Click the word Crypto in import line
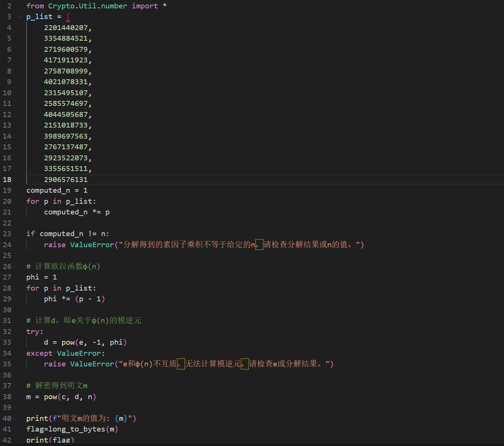 (x=61, y=6)
